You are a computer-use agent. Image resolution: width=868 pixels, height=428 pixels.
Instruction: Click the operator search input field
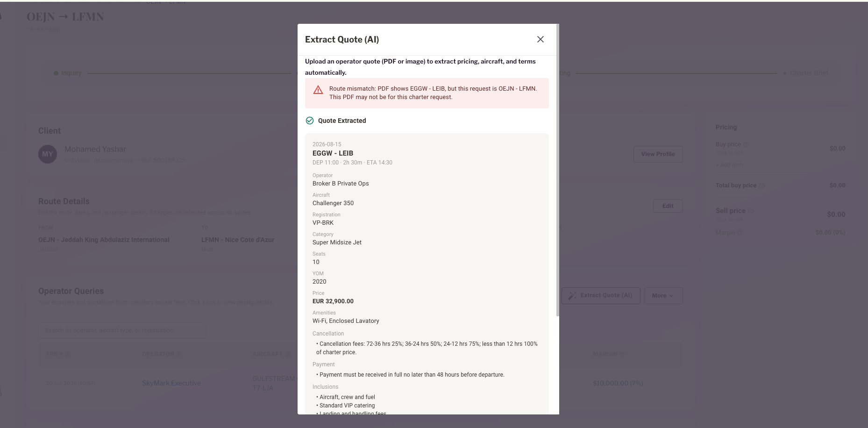click(122, 330)
